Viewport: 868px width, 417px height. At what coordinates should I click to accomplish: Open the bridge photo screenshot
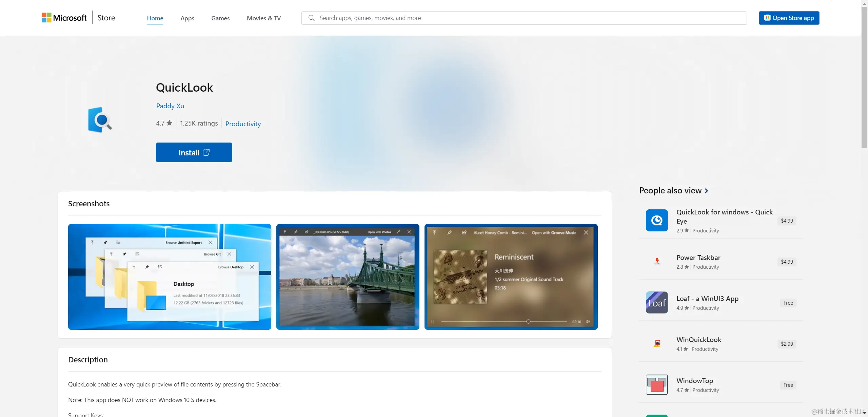tap(348, 277)
